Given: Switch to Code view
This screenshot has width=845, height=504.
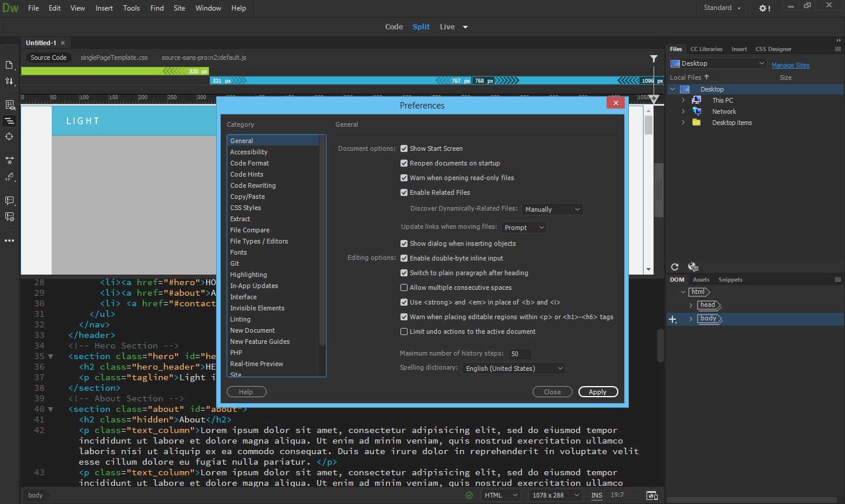Looking at the screenshot, I should [x=394, y=27].
